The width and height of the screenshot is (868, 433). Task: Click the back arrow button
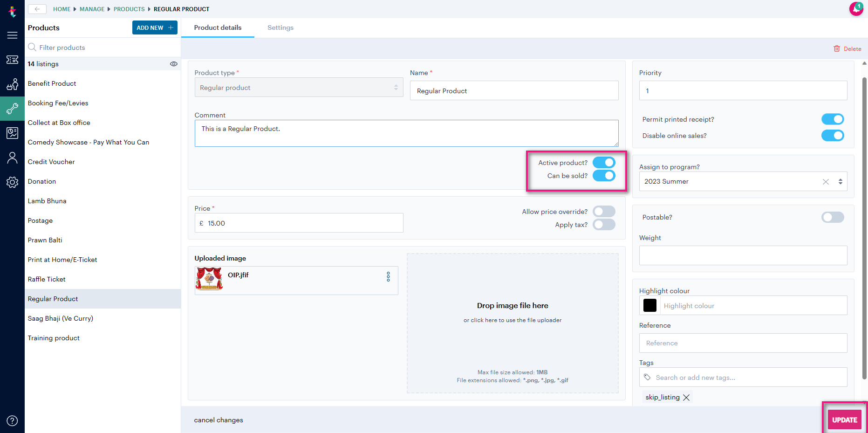(x=37, y=9)
